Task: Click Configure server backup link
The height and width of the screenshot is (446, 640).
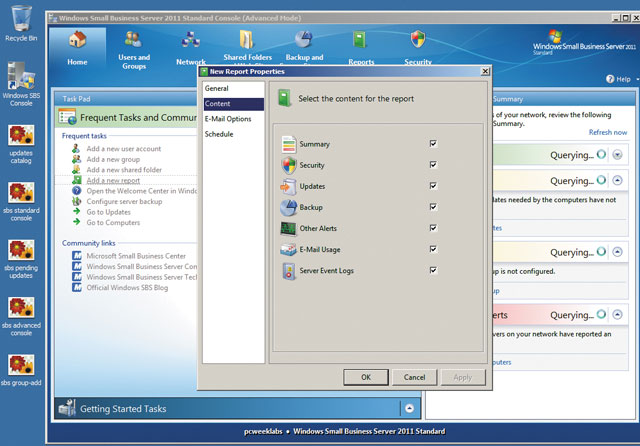Action: pos(124,202)
